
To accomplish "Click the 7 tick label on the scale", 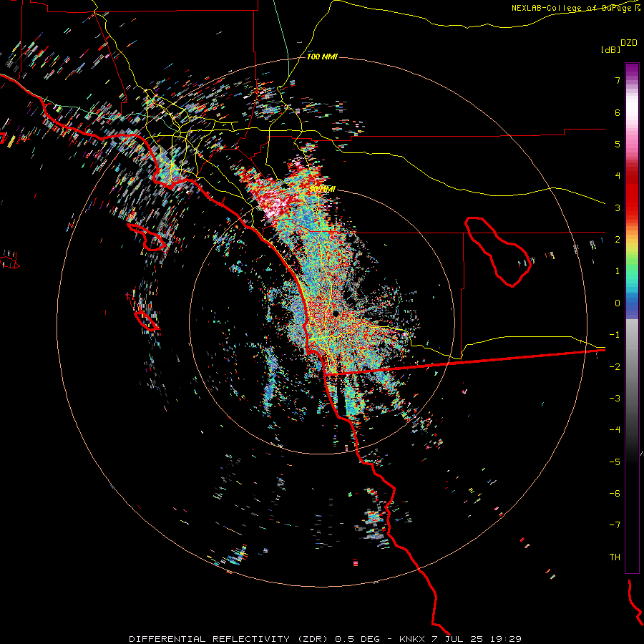I will pyautogui.click(x=618, y=80).
